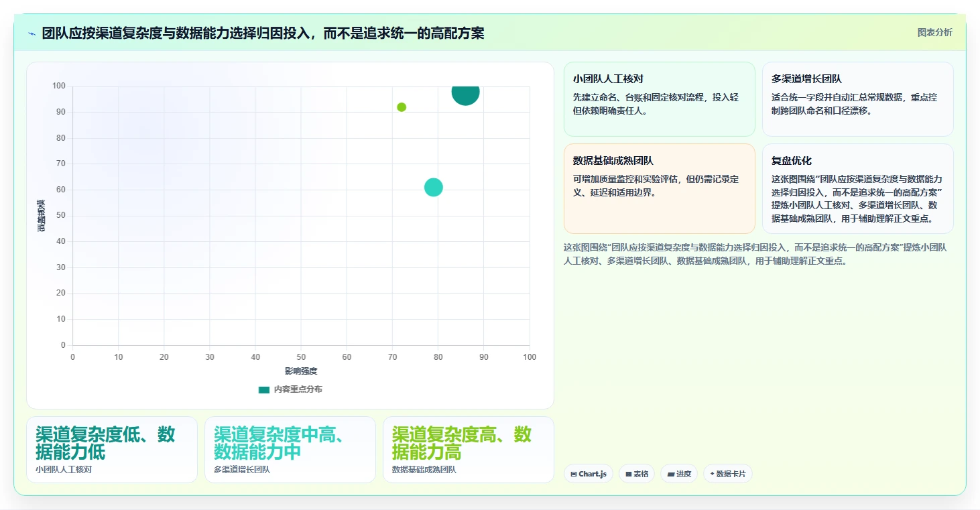Click the 渠道复杂度高、数据能力高 stat card
The width and height of the screenshot is (980, 510).
(469, 450)
